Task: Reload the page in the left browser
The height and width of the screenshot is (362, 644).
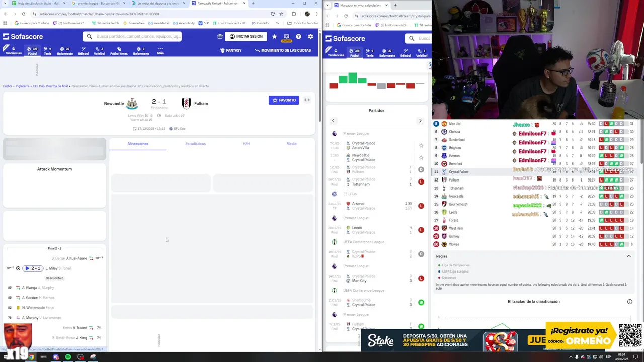Action: coord(23,14)
